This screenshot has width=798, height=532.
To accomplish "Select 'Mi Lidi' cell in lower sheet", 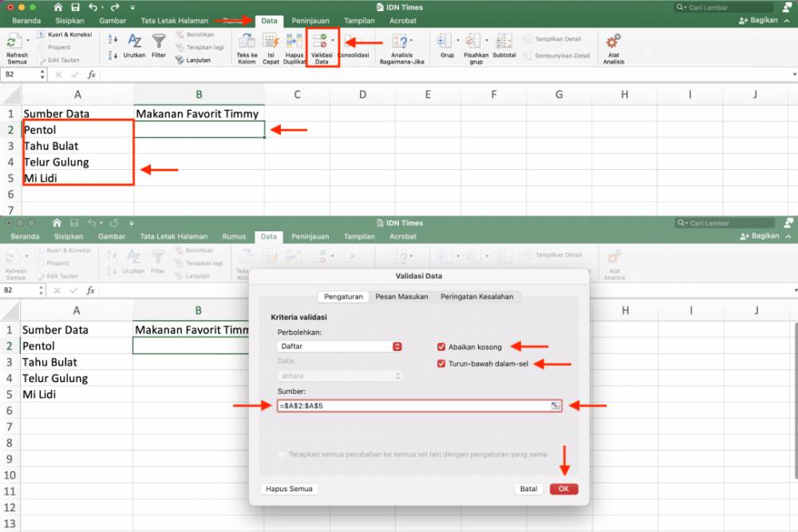I will click(x=77, y=394).
